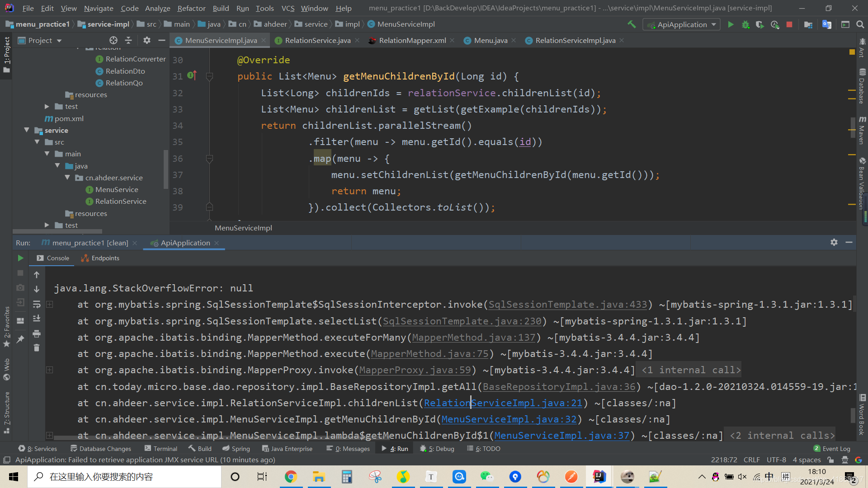The image size is (868, 488).
Task: Switch to RelationMapper.xml tab
Action: 412,40
